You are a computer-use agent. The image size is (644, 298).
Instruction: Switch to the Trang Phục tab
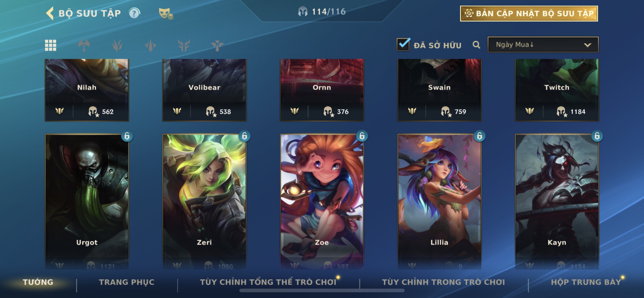127,282
